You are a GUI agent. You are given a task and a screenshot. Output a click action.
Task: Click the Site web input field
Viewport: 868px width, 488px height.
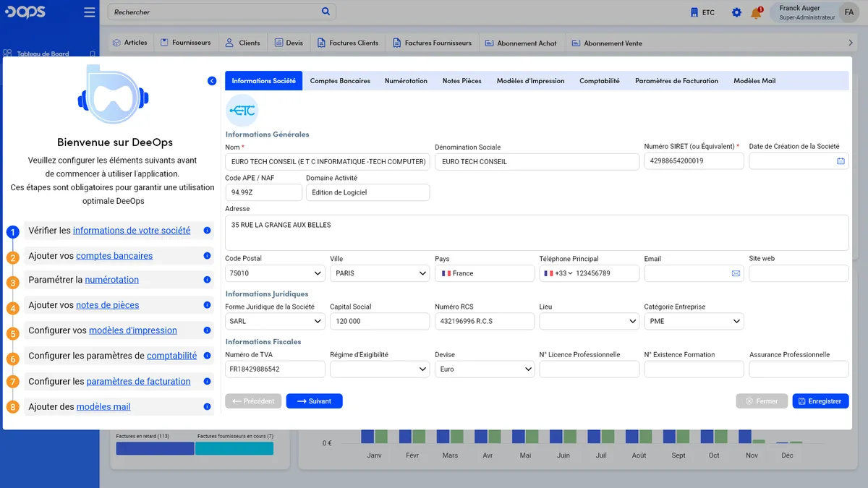pyautogui.click(x=799, y=273)
